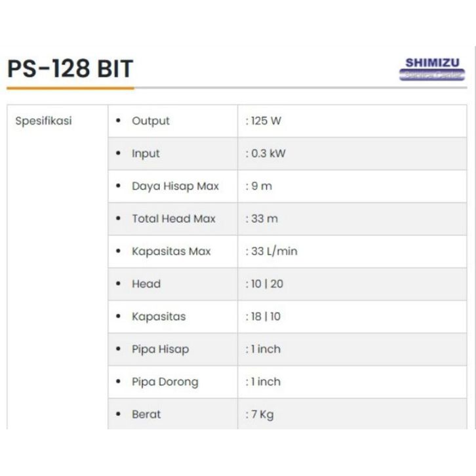Click the PS-128 BIT product title

(x=70, y=69)
